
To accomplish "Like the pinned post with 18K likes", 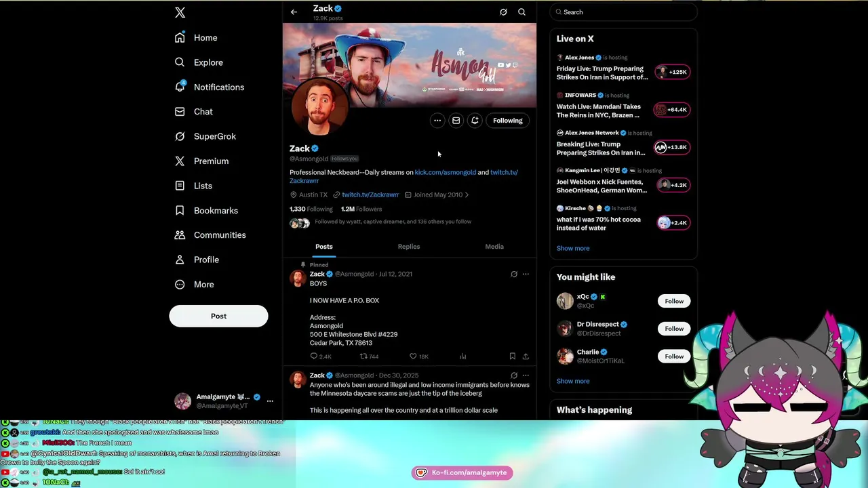I will [x=418, y=357].
